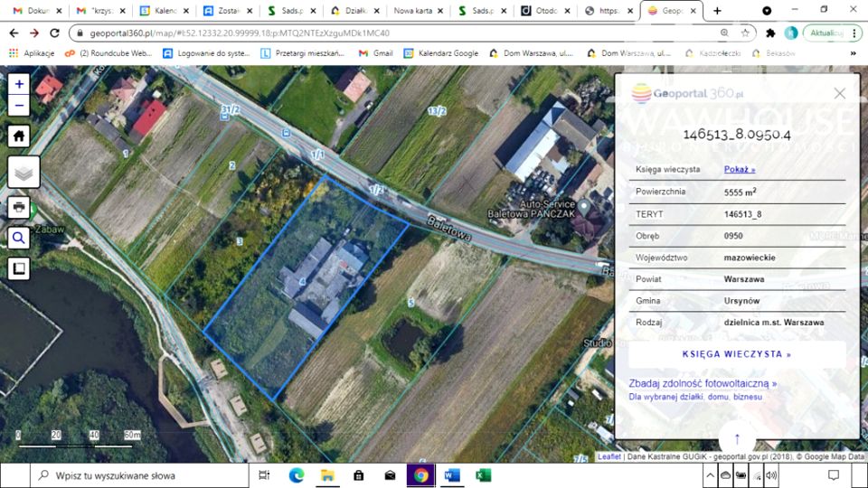Open File Explorer from taskbar

point(327,475)
